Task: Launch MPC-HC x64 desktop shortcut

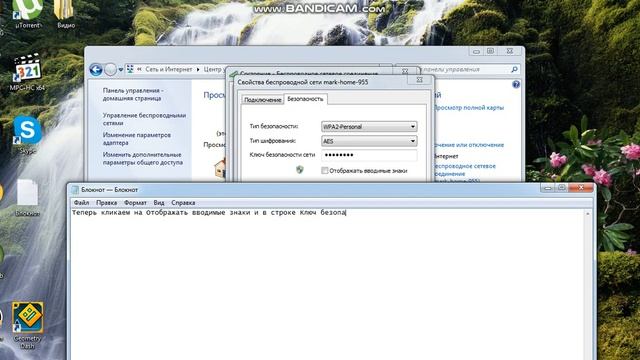Action: tap(27, 71)
